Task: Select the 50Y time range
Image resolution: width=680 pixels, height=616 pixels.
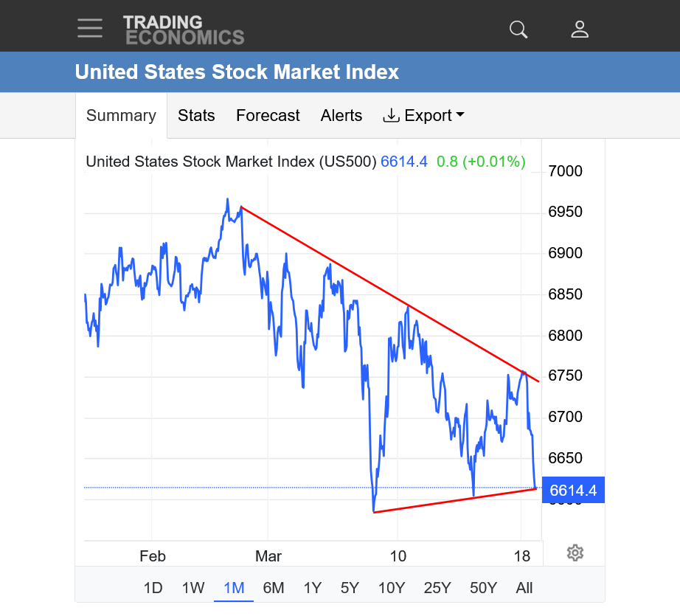Action: point(483,588)
